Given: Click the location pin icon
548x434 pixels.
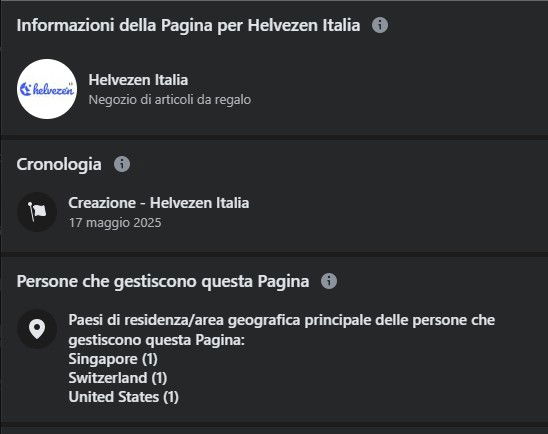Looking at the screenshot, I should click(37, 329).
